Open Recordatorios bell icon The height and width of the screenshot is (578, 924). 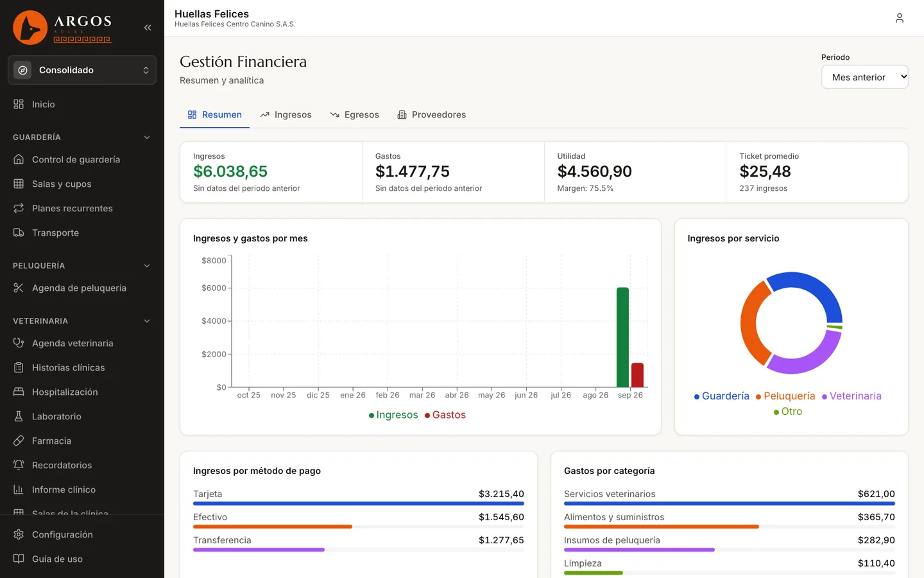(x=19, y=465)
